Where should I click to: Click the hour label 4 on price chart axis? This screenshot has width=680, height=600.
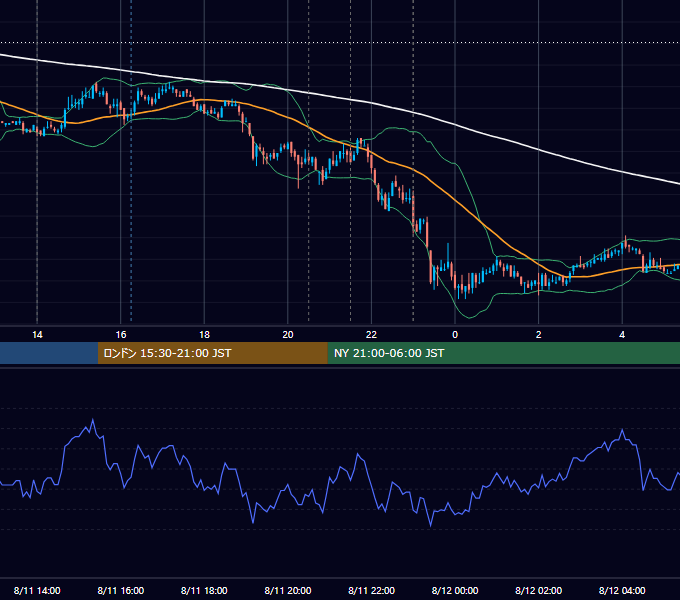coord(622,335)
